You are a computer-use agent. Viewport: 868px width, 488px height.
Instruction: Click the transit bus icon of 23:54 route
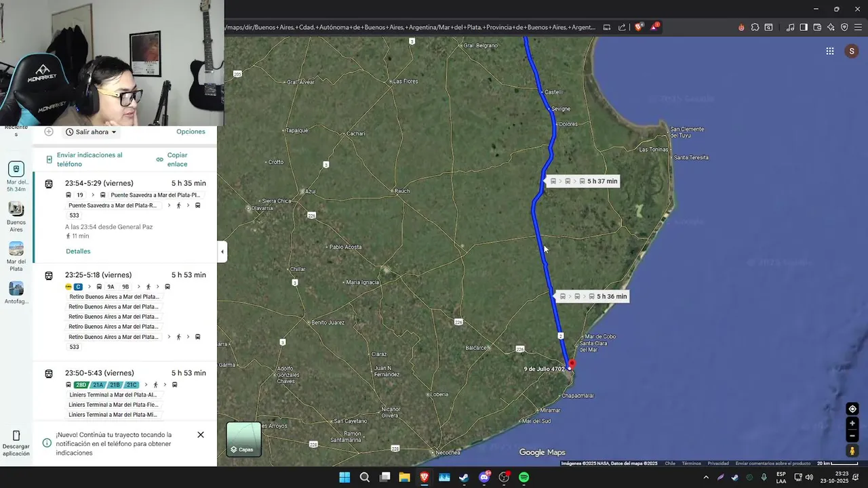point(49,184)
